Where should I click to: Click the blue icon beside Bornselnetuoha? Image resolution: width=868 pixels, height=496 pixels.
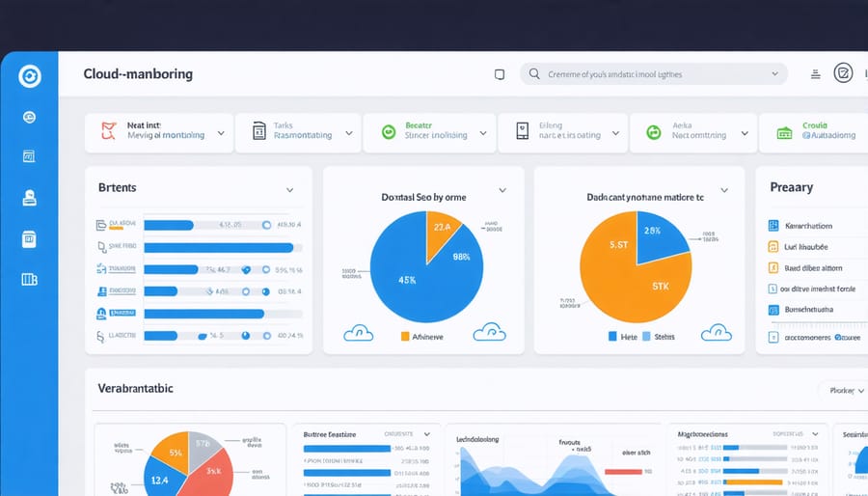click(x=773, y=310)
